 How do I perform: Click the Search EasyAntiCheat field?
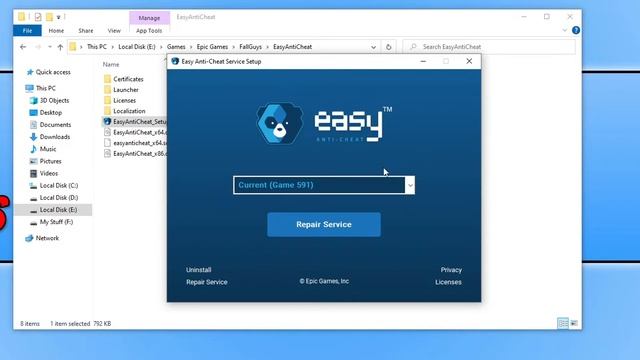point(489,47)
